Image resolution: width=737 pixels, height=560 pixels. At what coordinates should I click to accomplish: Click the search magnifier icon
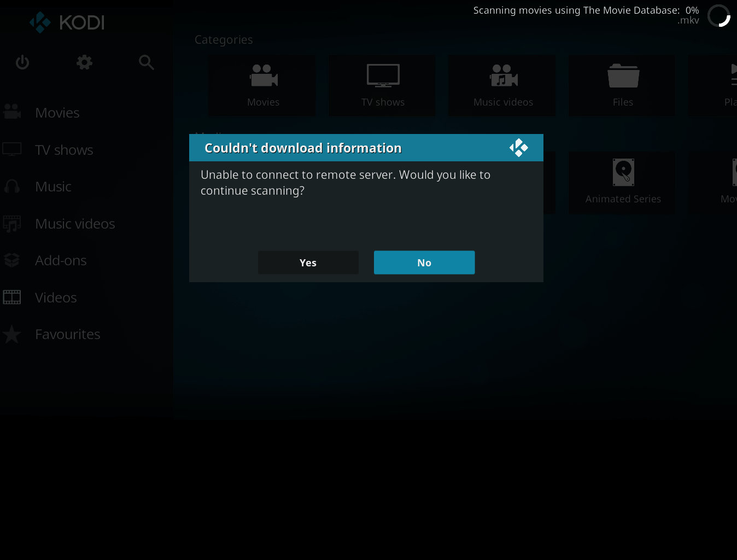146,62
